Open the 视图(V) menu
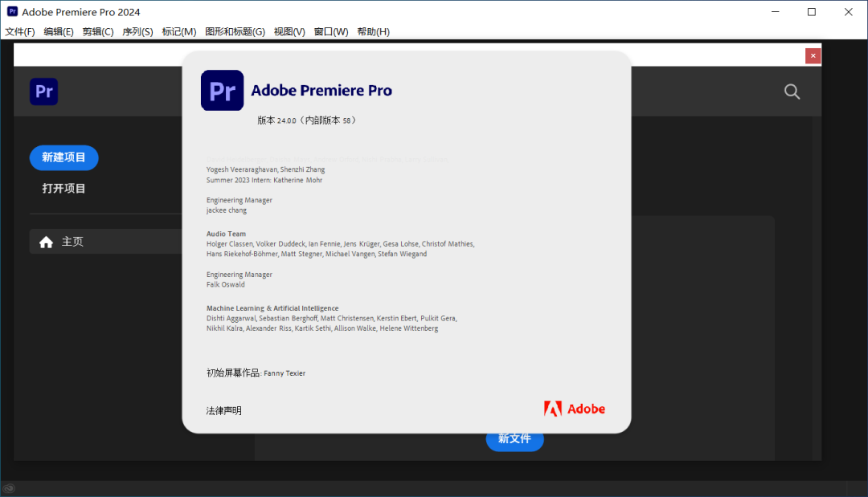Viewport: 868px width, 497px height. 289,31
